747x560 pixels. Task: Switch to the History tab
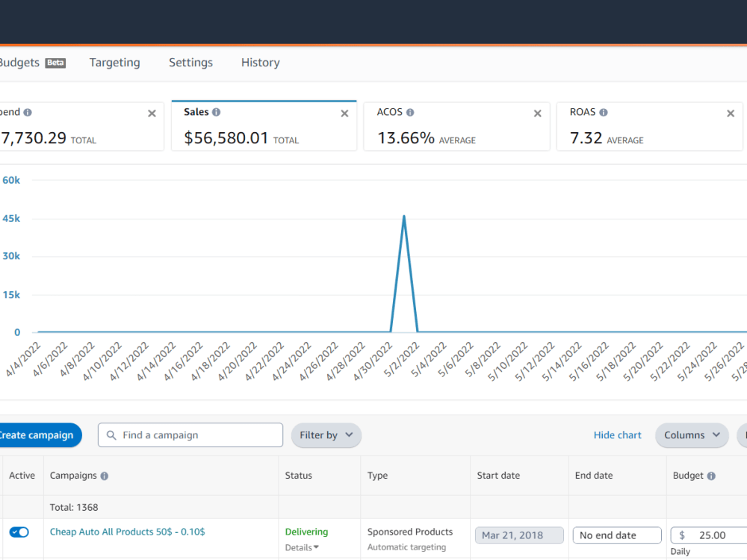[x=260, y=63]
